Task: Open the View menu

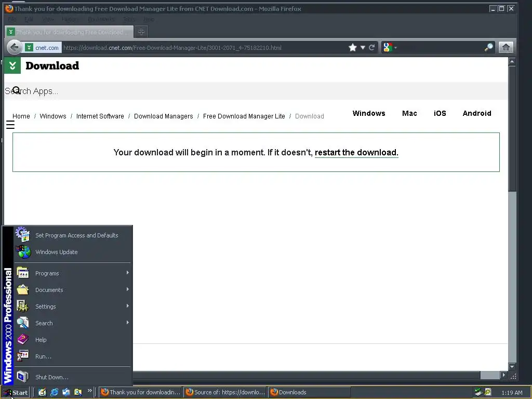Action: point(48,19)
